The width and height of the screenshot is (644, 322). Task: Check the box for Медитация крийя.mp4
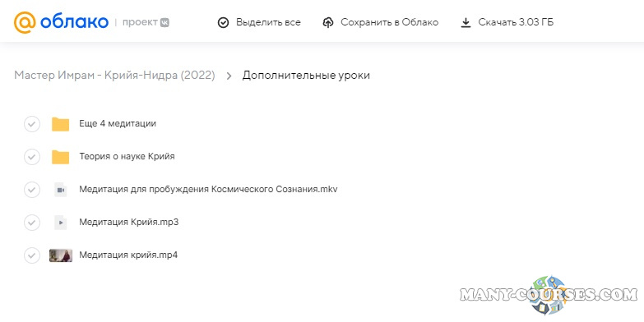click(32, 255)
